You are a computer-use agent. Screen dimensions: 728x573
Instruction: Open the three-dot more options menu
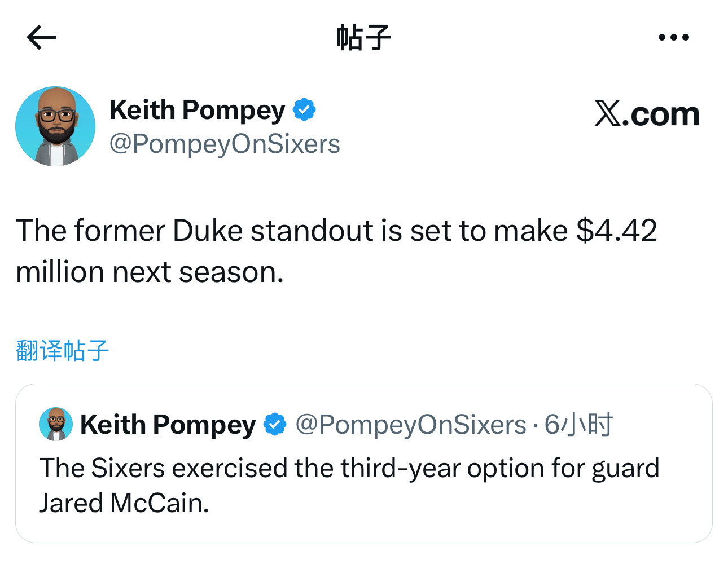tap(673, 38)
